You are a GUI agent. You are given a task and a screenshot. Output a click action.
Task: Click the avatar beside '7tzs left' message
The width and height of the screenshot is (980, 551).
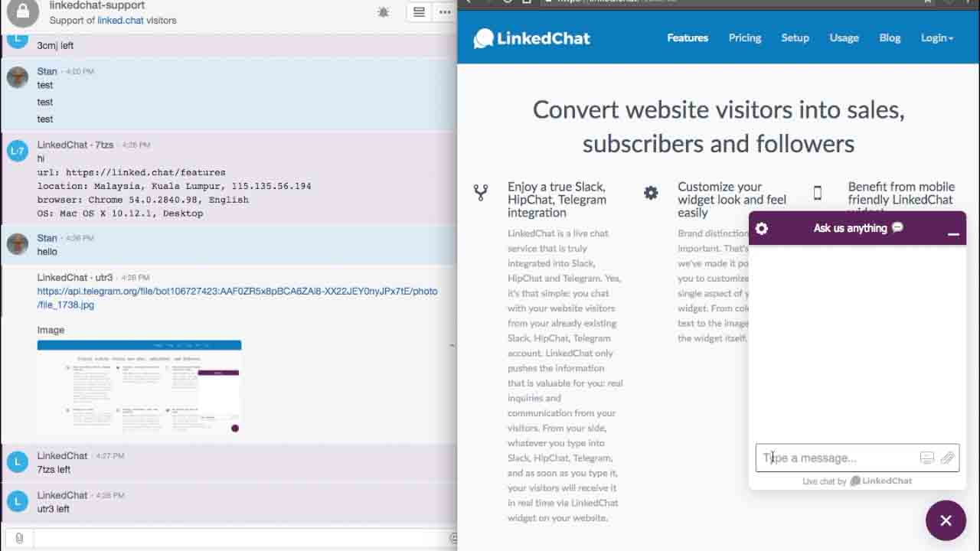point(18,461)
